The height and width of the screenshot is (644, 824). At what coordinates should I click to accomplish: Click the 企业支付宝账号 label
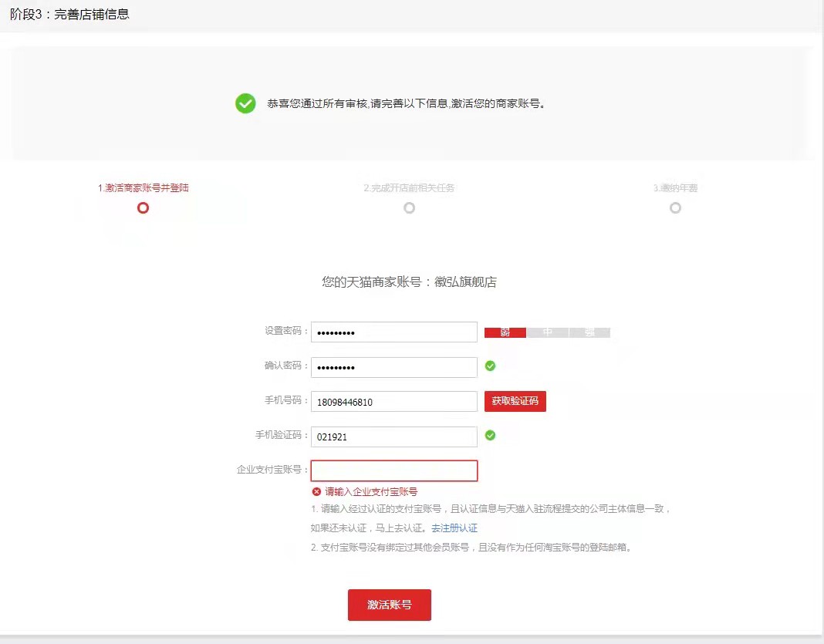(272, 470)
